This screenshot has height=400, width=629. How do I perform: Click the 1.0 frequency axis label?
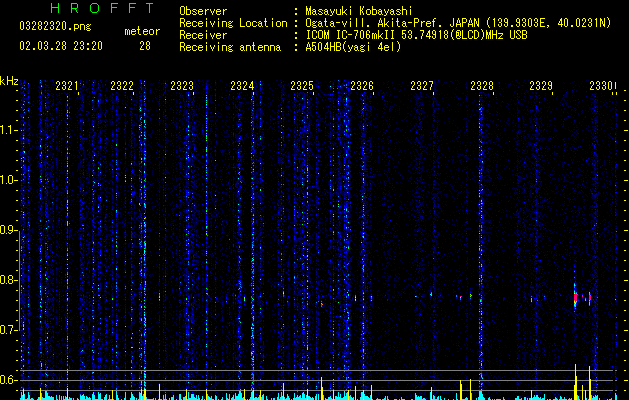[x=8, y=180]
